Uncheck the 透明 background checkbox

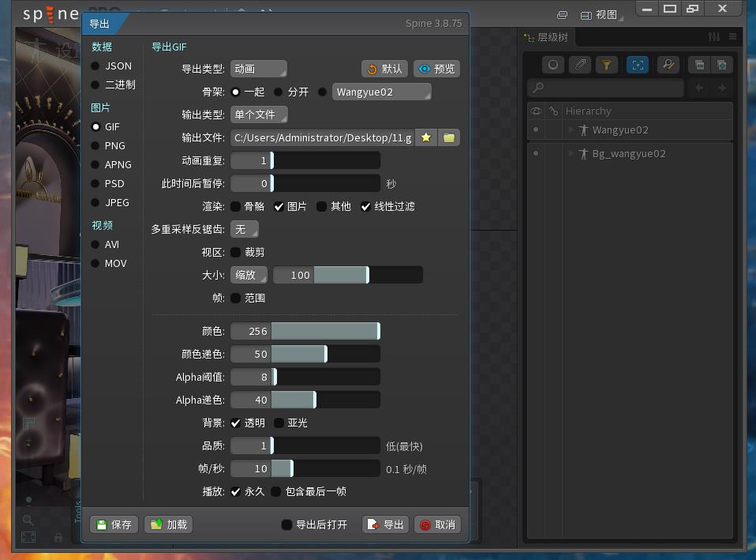(236, 423)
